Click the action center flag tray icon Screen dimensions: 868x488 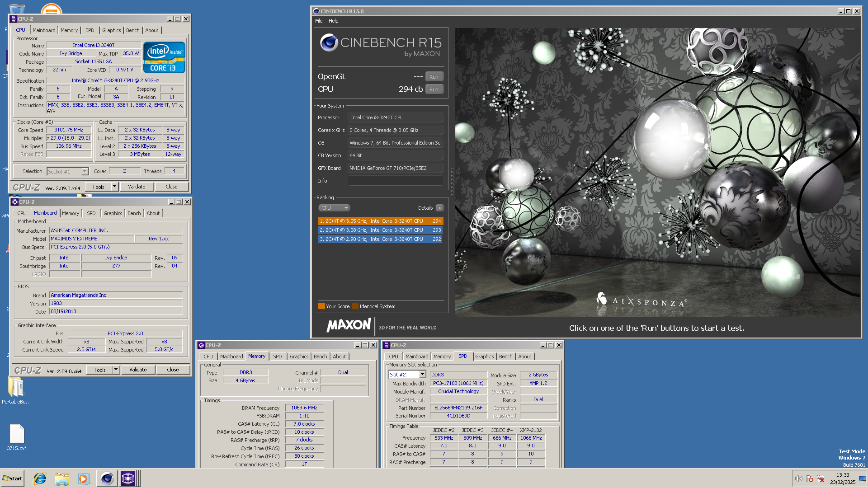810,479
